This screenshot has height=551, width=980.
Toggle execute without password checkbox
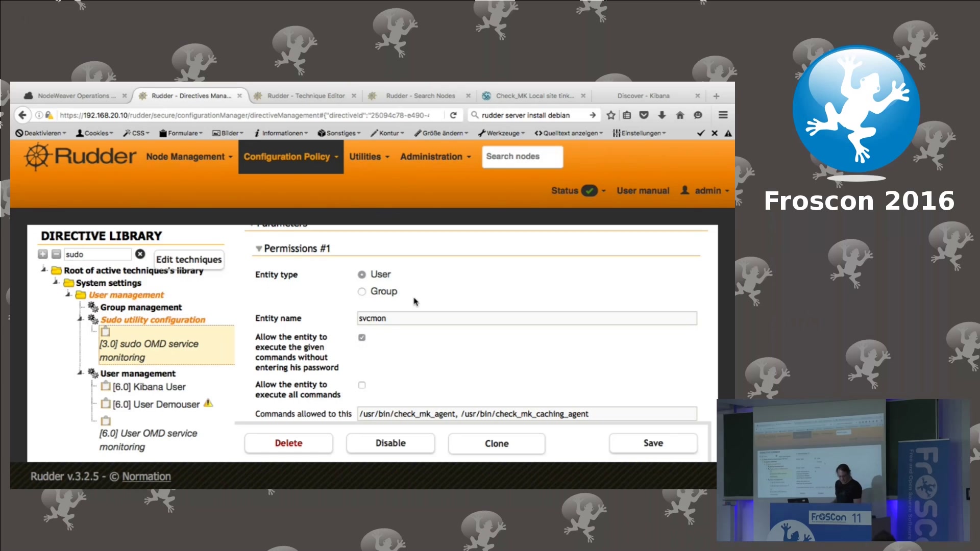click(362, 337)
